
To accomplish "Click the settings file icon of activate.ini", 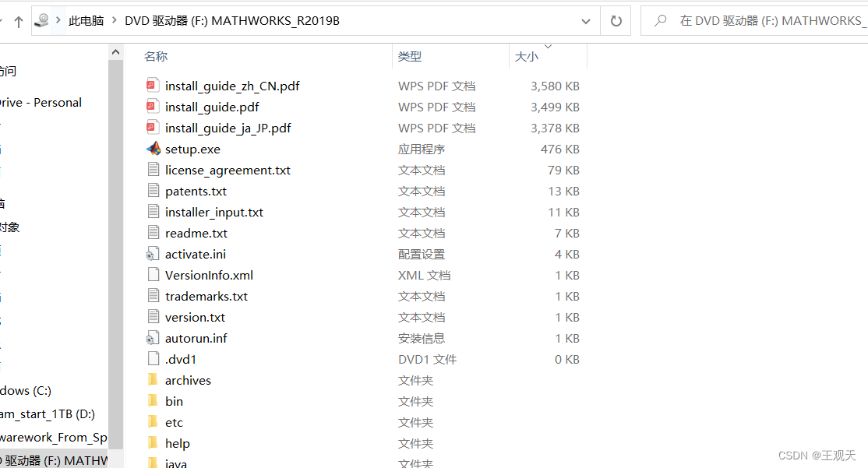I will tap(153, 254).
